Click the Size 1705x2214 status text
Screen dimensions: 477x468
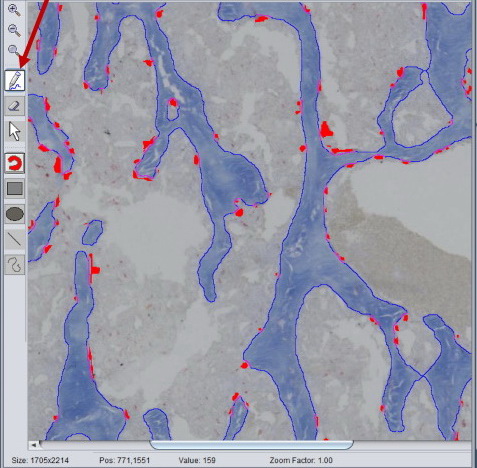coord(40,460)
